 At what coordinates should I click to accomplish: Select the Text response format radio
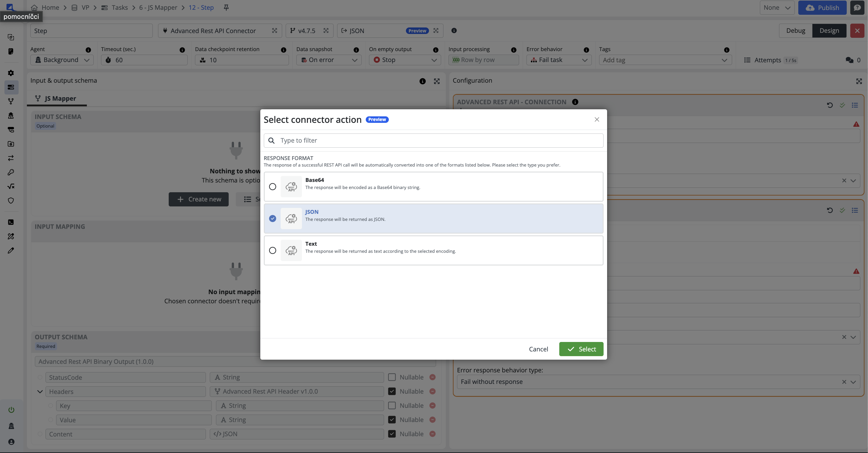(x=273, y=250)
